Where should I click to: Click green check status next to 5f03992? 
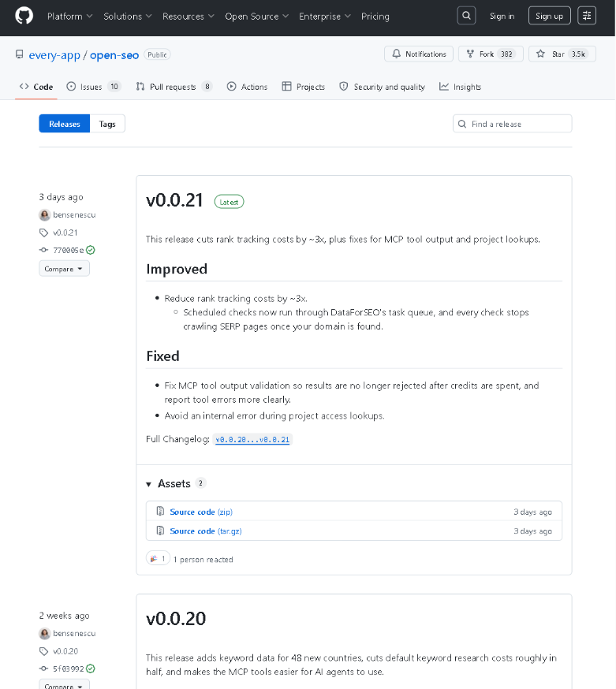pyautogui.click(x=91, y=669)
